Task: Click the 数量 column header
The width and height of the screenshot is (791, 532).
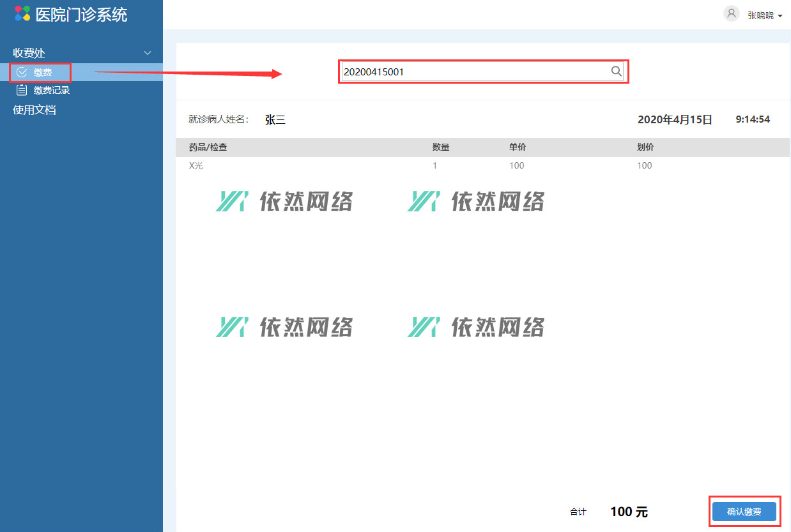Action: (x=441, y=148)
